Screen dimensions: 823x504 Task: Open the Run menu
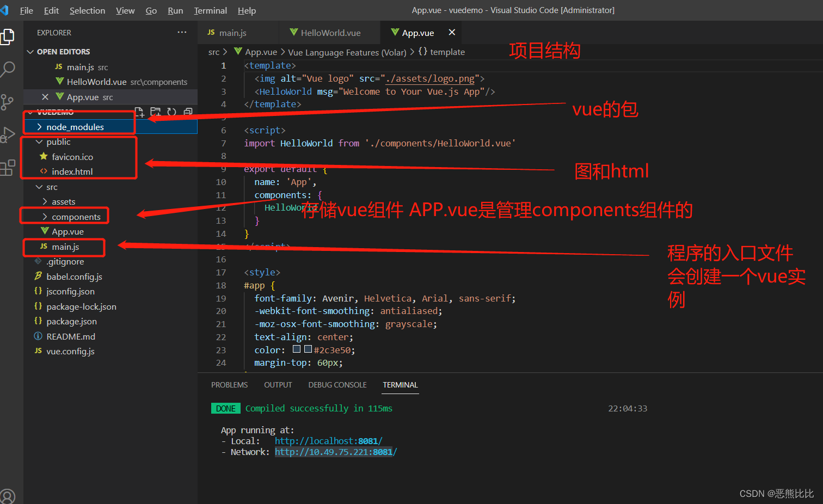tap(175, 10)
